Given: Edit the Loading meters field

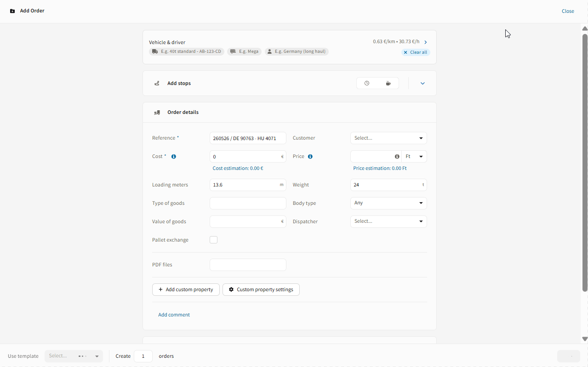Looking at the screenshot, I should 248,185.
